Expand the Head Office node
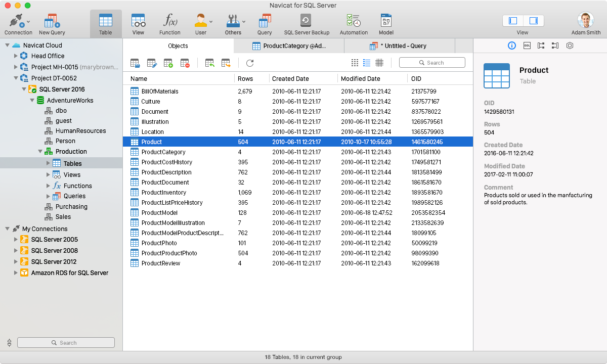607x364 pixels. [x=15, y=56]
